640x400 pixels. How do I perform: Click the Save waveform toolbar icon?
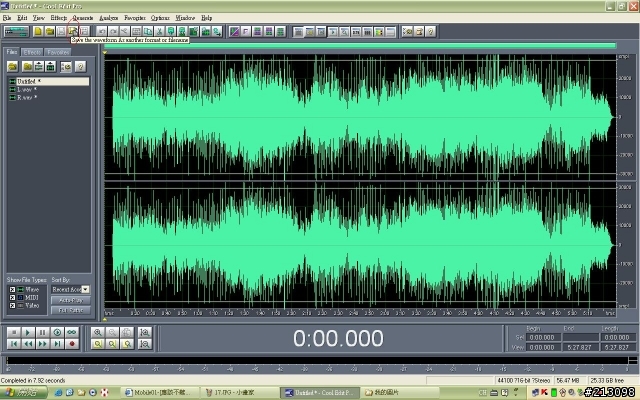(61, 31)
